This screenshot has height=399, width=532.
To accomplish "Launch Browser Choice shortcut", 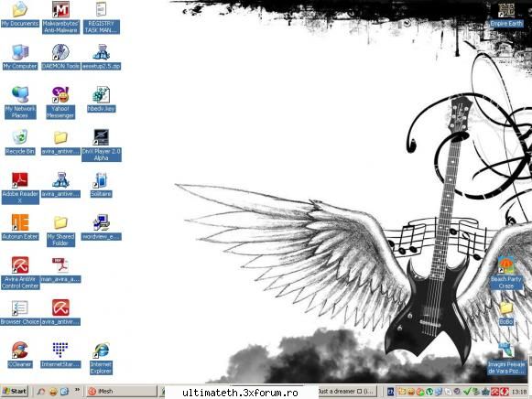I will tap(20, 307).
